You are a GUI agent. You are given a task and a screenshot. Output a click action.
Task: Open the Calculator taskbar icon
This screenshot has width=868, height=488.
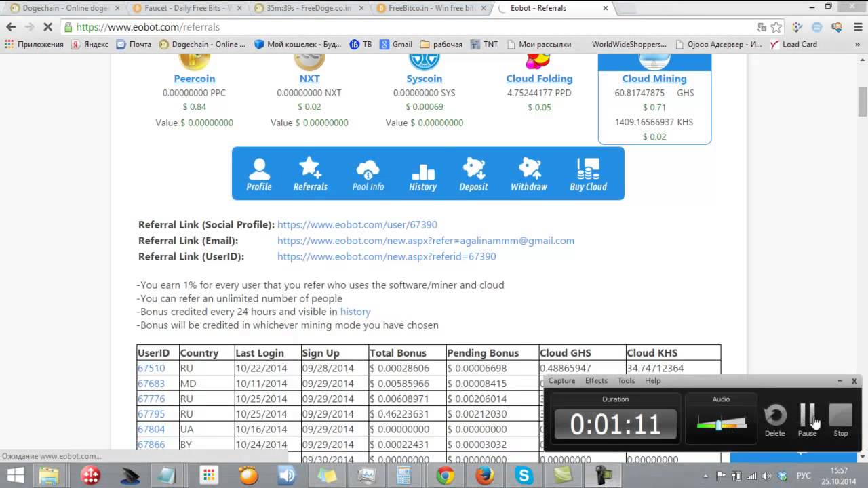click(x=406, y=476)
